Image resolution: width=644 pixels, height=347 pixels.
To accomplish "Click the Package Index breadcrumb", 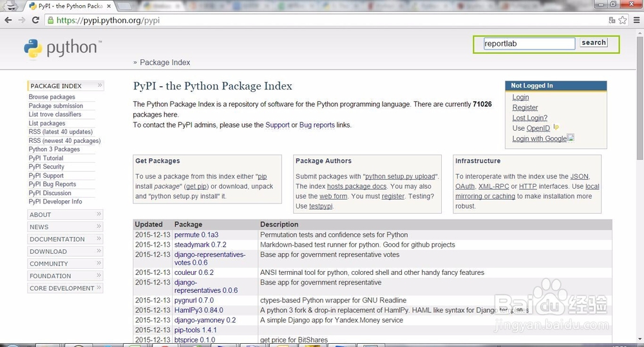I will coord(165,62).
